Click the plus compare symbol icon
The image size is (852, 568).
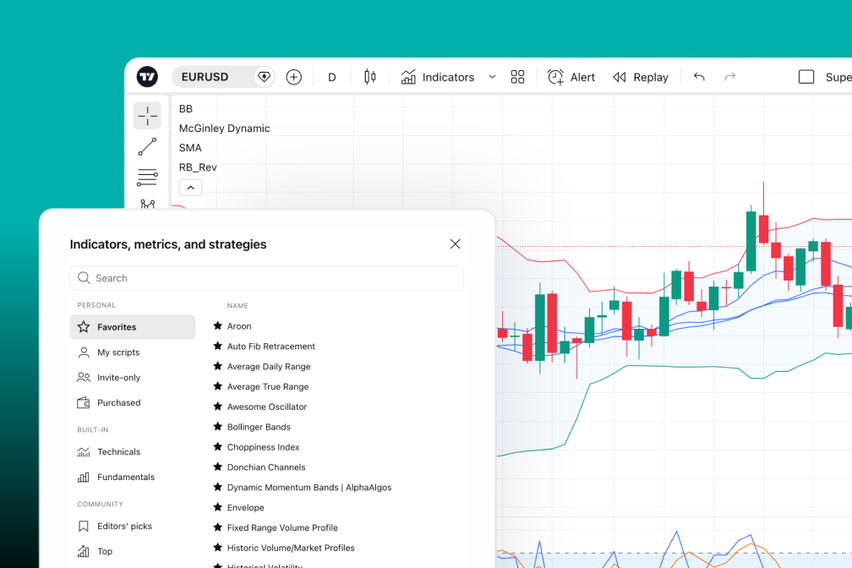coord(294,77)
